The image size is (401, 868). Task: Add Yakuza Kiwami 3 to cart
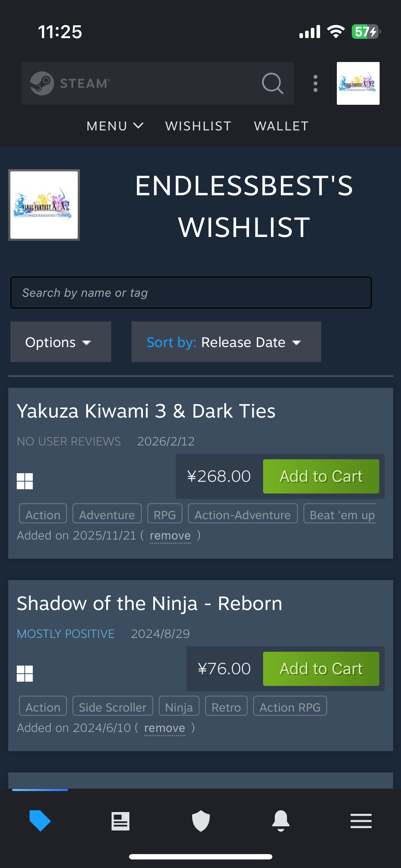coord(321,476)
